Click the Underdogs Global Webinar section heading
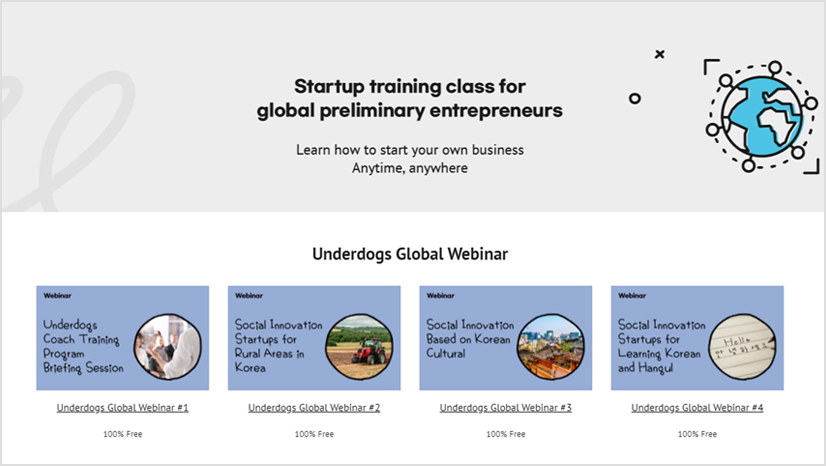Screen dimensions: 826x466 coord(410,254)
